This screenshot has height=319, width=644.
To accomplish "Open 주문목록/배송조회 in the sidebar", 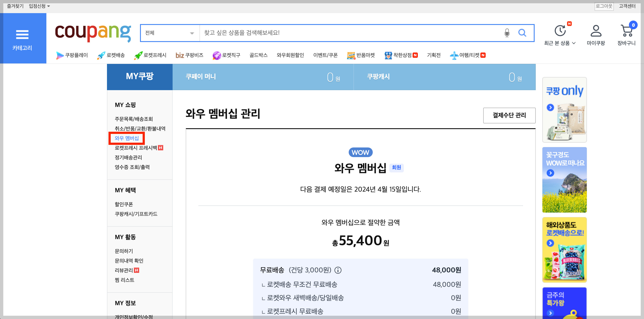I will click(x=133, y=119).
